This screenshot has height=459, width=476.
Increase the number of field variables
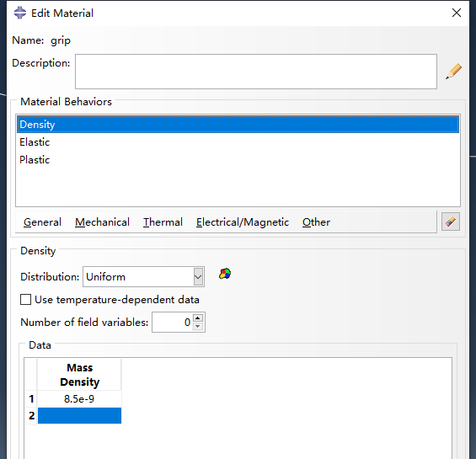tap(198, 318)
